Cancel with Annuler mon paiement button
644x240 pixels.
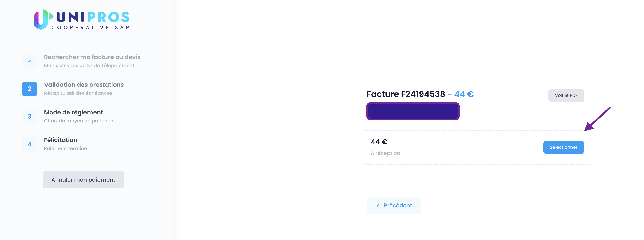tap(83, 180)
